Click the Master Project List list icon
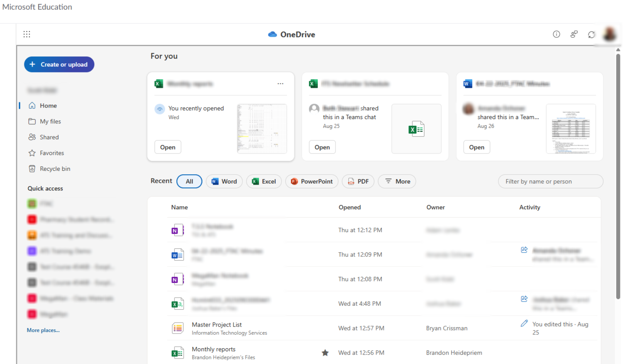 (178, 328)
